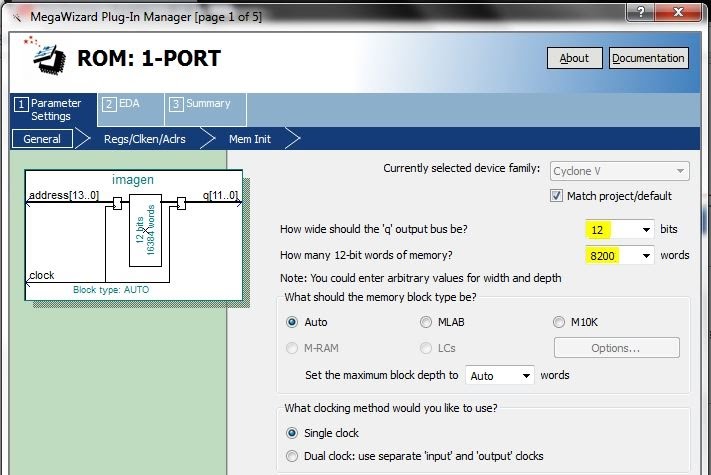The width and height of the screenshot is (711, 475).
Task: Click the 'q[11..0]' output label
Action: [x=220, y=195]
